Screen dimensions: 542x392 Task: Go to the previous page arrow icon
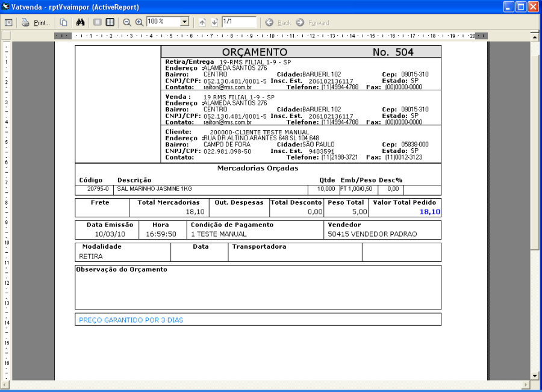point(202,23)
